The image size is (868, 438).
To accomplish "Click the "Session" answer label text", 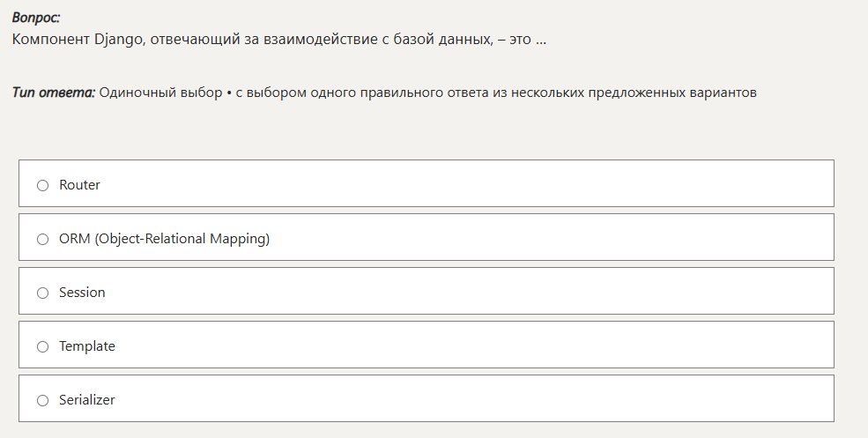I will pyautogui.click(x=82, y=293).
